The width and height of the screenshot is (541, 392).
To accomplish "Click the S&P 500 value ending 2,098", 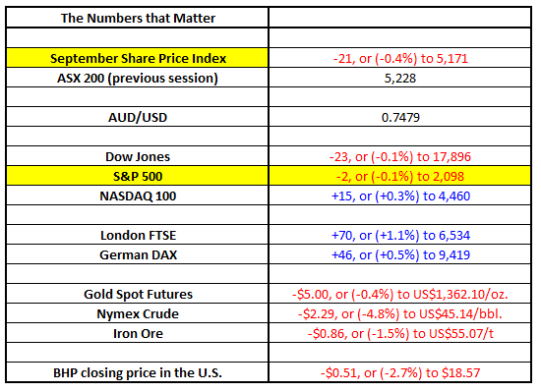I will pos(400,177).
